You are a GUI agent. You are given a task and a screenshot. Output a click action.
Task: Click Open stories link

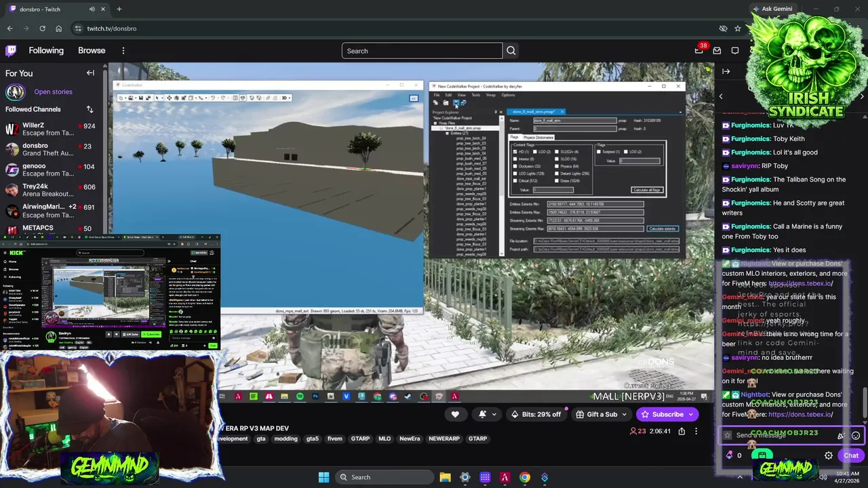click(x=53, y=91)
